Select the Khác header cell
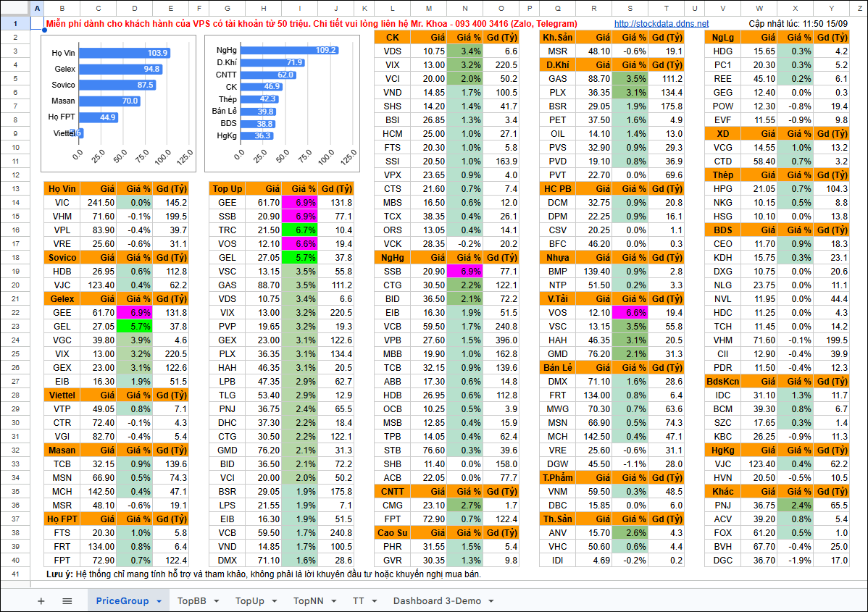The width and height of the screenshot is (868, 612). [722, 491]
